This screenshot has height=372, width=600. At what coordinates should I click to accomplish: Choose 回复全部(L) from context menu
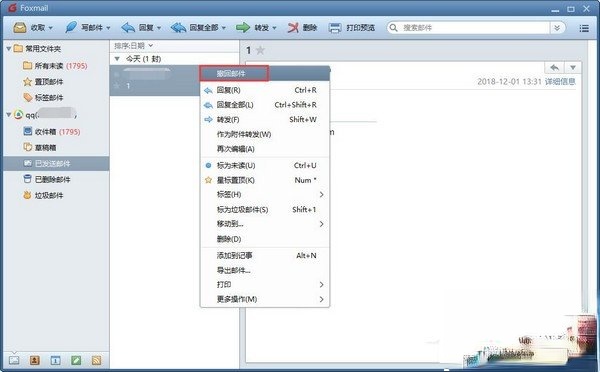point(265,104)
